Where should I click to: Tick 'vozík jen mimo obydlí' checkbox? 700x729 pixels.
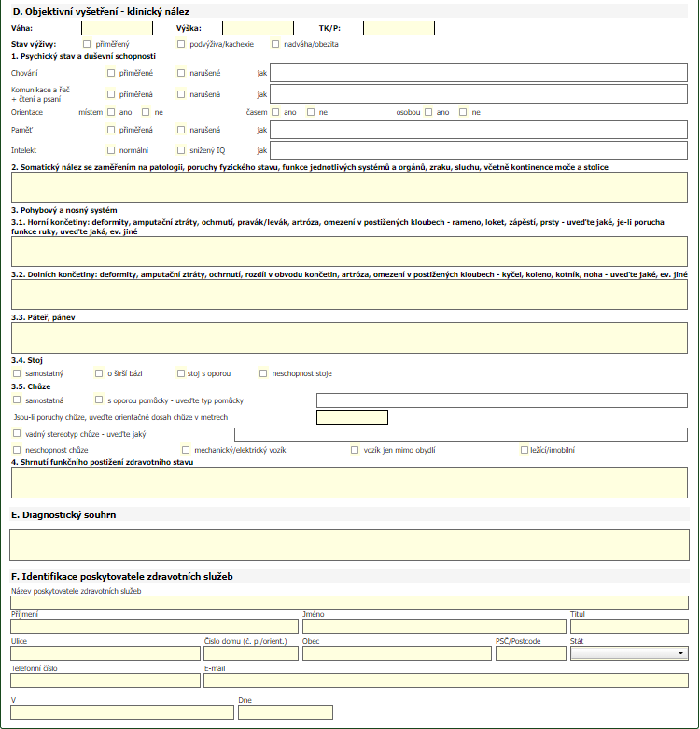click(x=355, y=450)
